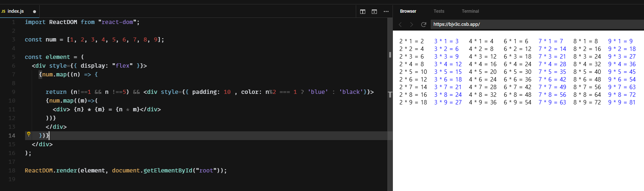Image resolution: width=644 pixels, height=191 pixels.
Task: Switch to the Browser tab
Action: [408, 11]
